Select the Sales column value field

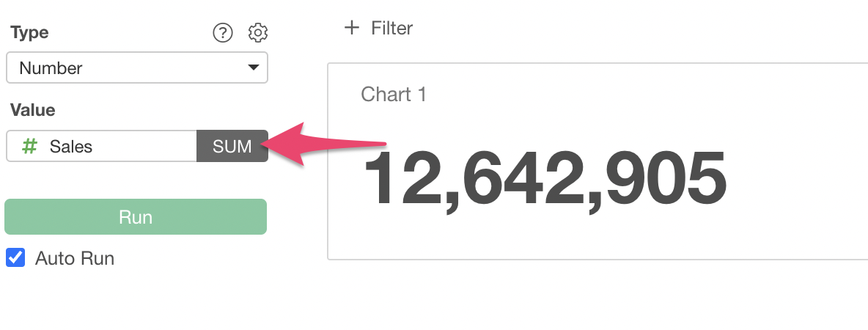[x=103, y=147]
